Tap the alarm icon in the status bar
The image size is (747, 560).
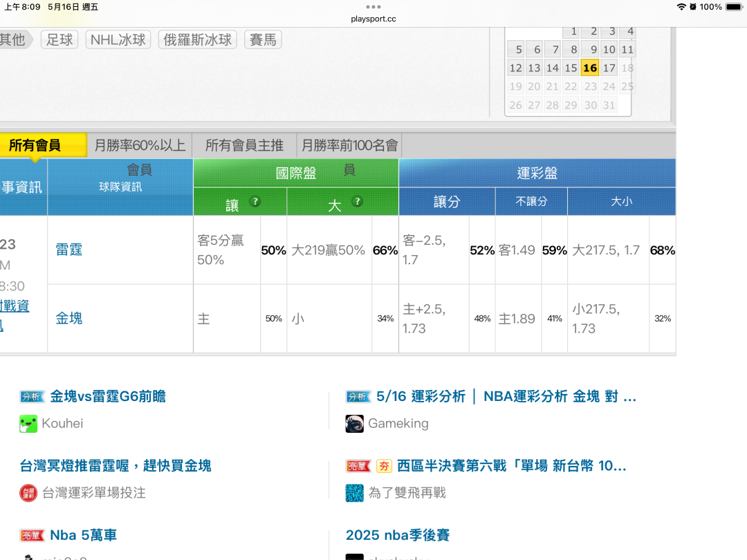[x=692, y=7]
